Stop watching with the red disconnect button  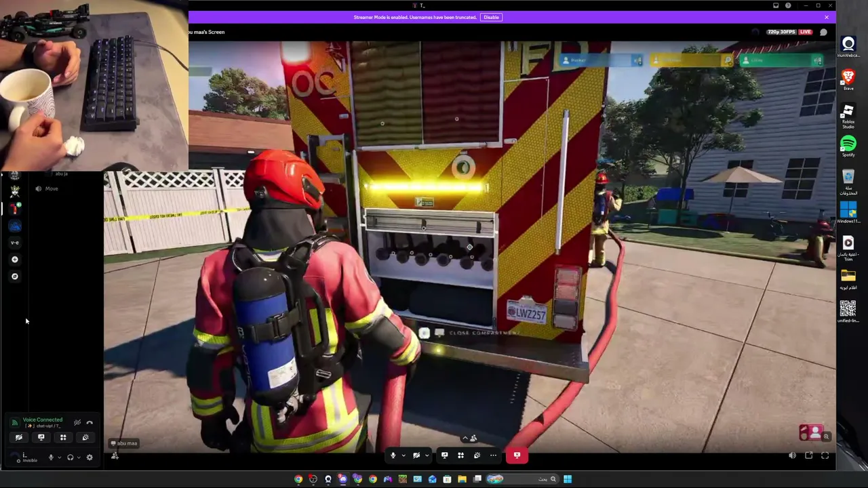[517, 455]
